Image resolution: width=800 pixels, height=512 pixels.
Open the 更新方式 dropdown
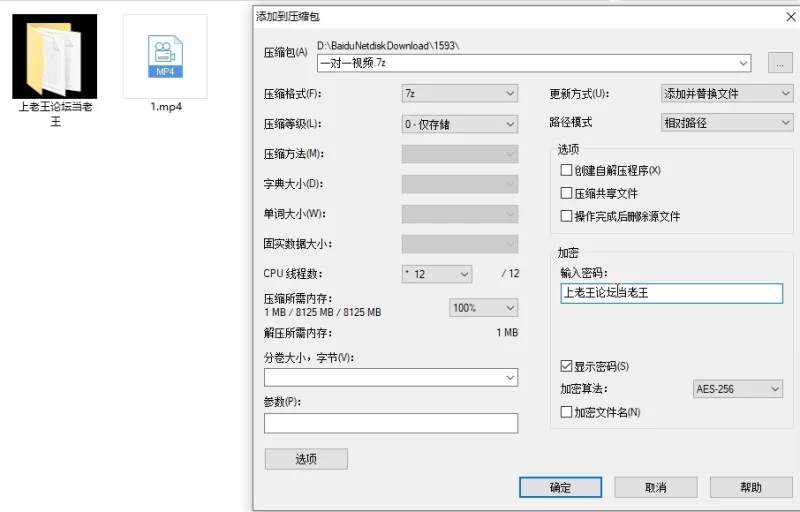[x=727, y=93]
